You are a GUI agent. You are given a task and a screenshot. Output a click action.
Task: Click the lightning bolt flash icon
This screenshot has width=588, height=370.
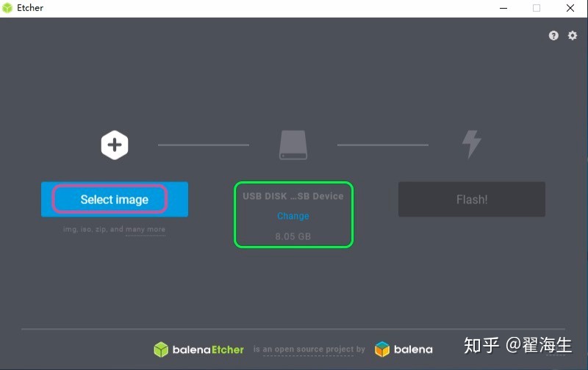(472, 144)
